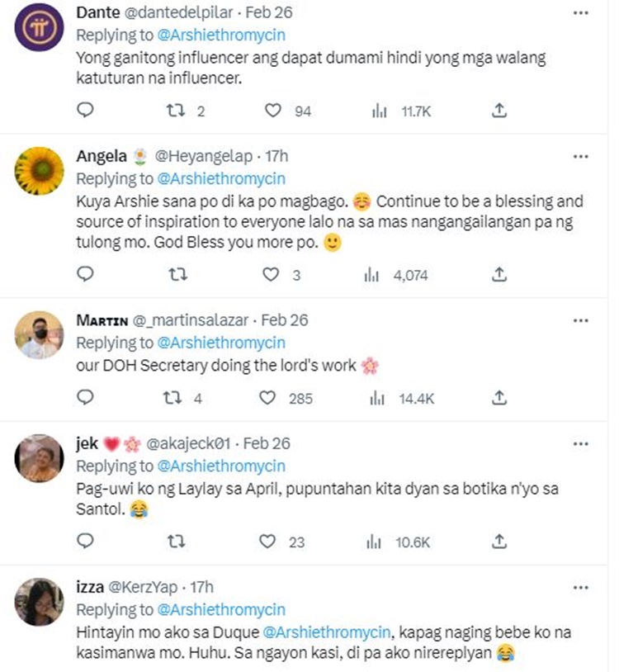Image resolution: width=619 pixels, height=672 pixels.
Task: Open Angela's sunflower profile picture
Action: pyautogui.click(x=40, y=171)
